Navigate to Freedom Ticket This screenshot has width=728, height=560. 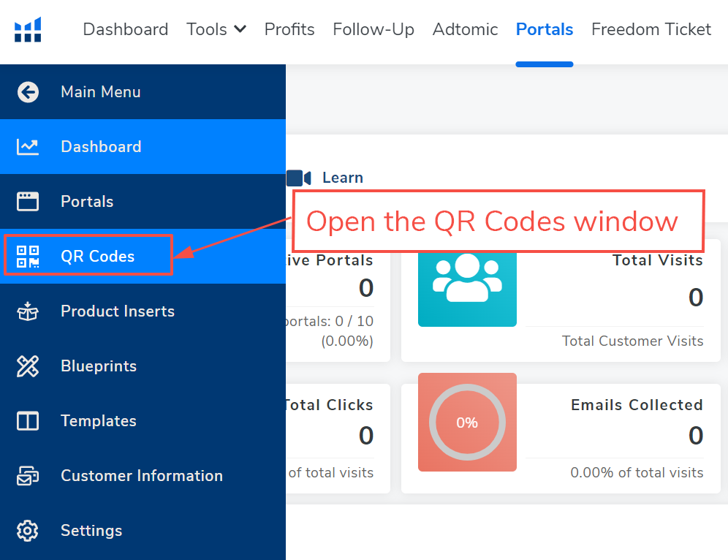click(x=651, y=29)
